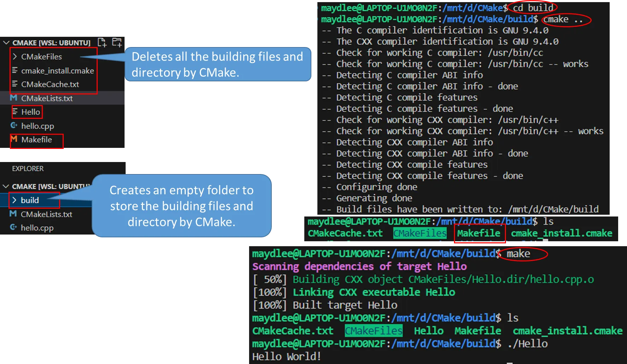Click the cmake_install.cmake file icon
This screenshot has width=627, height=364.
(x=15, y=70)
